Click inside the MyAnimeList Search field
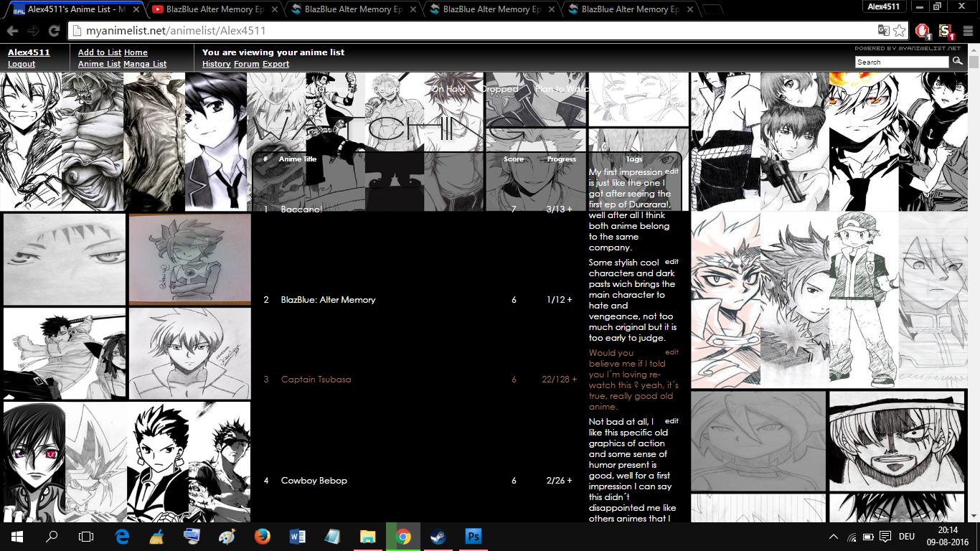Screen dimensions: 980x551 point(902,62)
